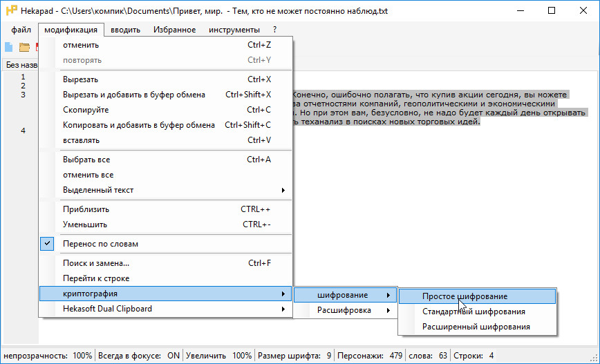
Task: Choose Простое шифрование
Action: click(x=477, y=296)
